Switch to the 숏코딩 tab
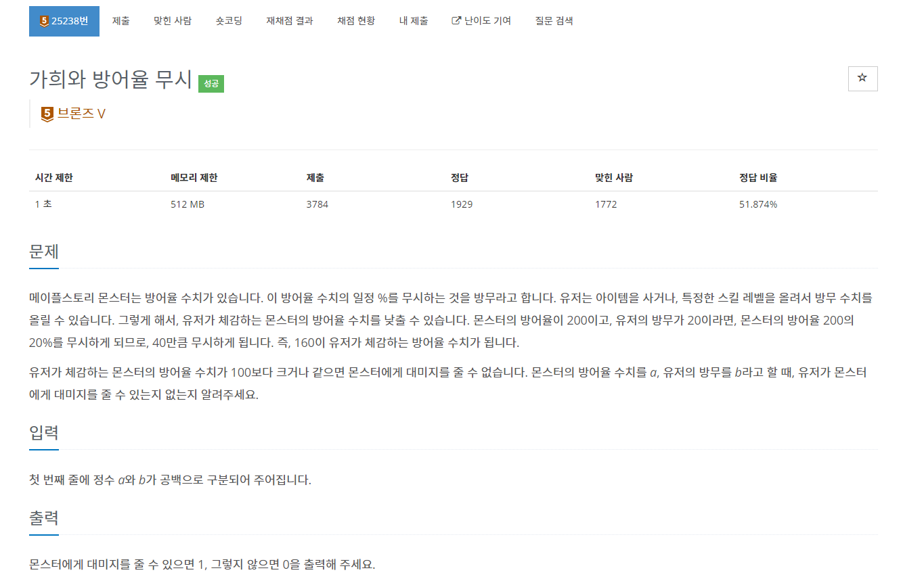Viewport: 924px width, 581px height. 229,21
